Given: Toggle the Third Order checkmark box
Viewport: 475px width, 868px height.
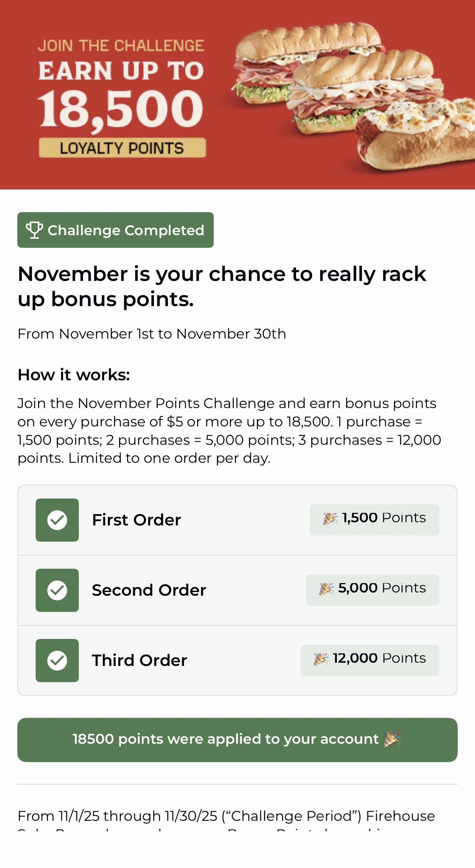Looking at the screenshot, I should [x=57, y=661].
